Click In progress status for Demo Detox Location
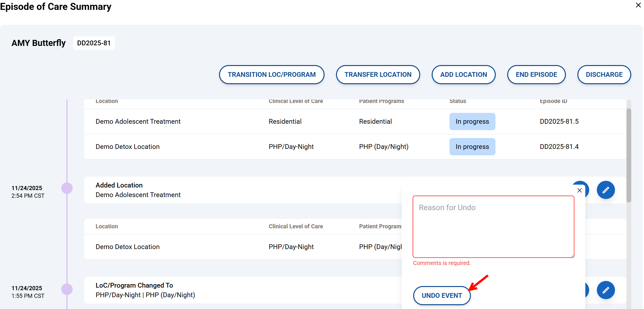The height and width of the screenshot is (309, 644). pos(472,147)
